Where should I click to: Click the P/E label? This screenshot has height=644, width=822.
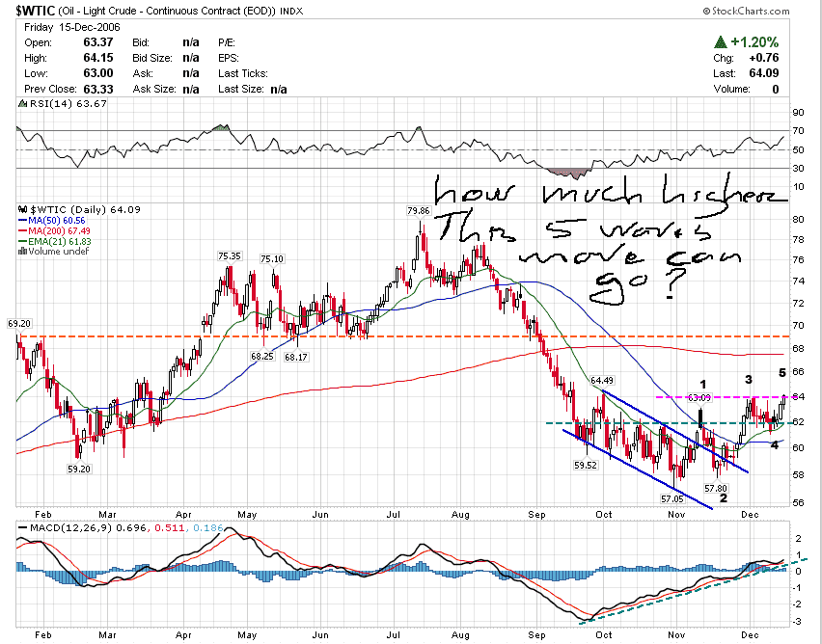point(227,42)
